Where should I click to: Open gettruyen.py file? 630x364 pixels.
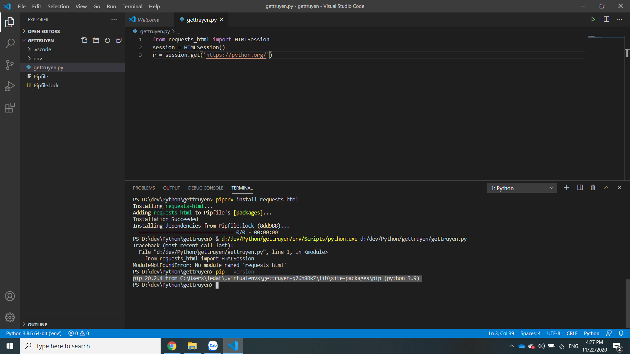pos(49,67)
